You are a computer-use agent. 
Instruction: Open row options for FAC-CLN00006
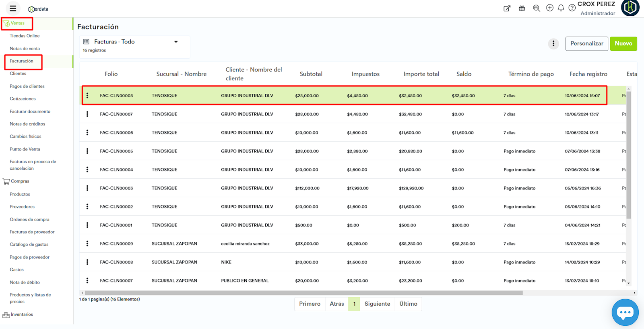[x=87, y=133]
